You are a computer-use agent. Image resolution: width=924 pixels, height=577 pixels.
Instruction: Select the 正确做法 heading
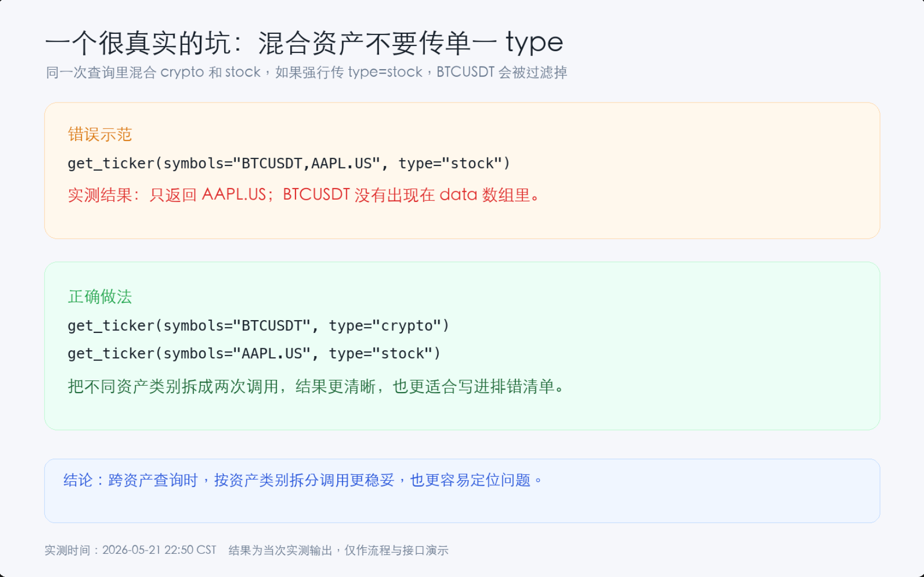coord(100,296)
